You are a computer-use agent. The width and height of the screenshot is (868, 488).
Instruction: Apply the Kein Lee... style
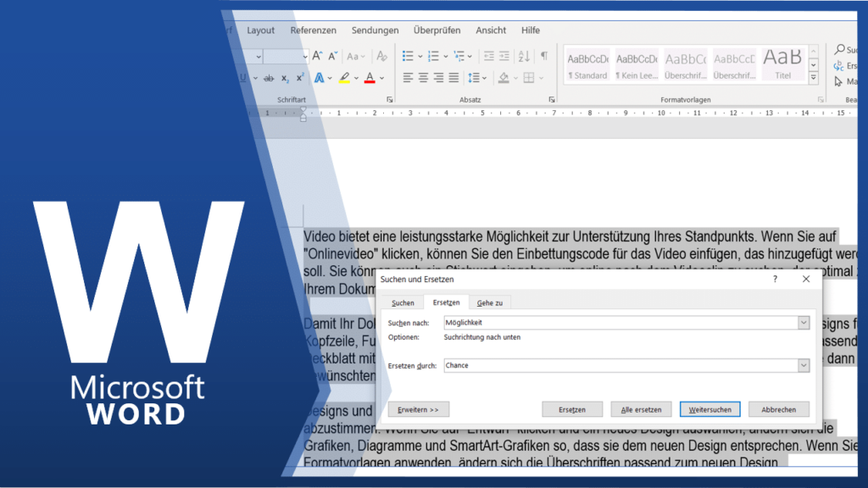(637, 64)
